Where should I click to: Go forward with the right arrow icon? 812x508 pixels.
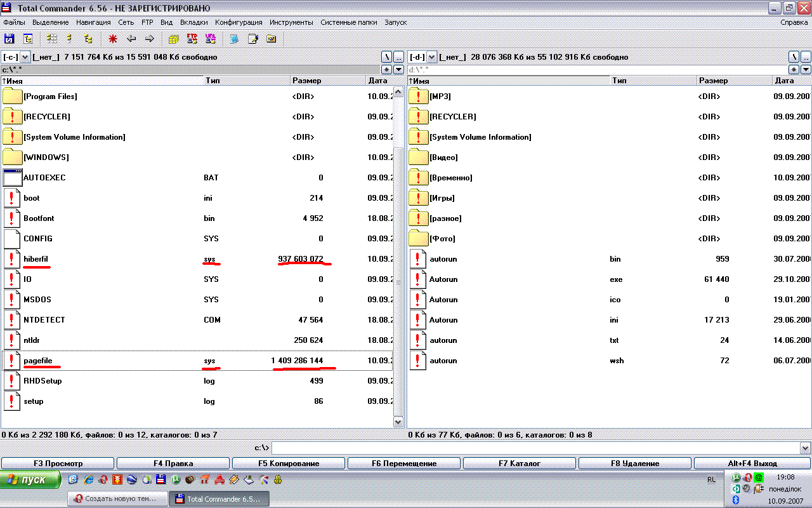point(149,39)
